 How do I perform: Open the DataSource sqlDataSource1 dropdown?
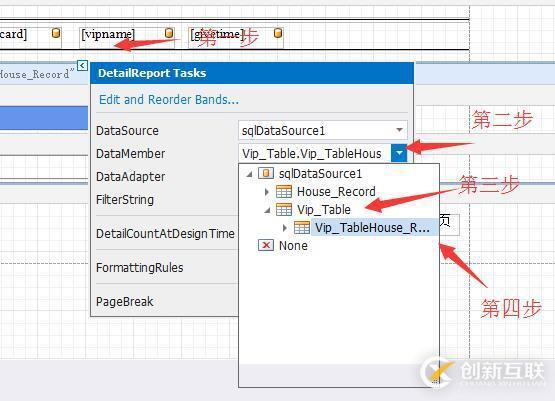point(400,130)
